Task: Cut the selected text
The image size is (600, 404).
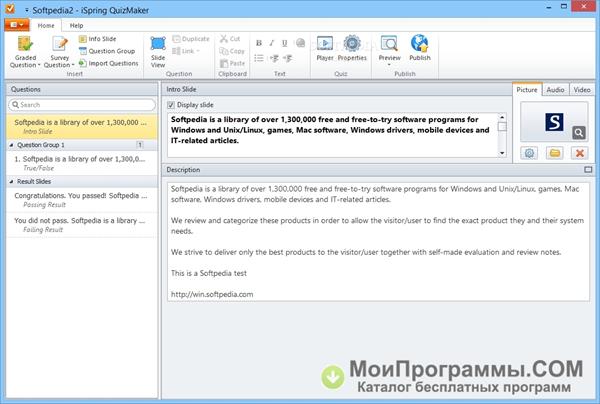Action: coord(230,39)
